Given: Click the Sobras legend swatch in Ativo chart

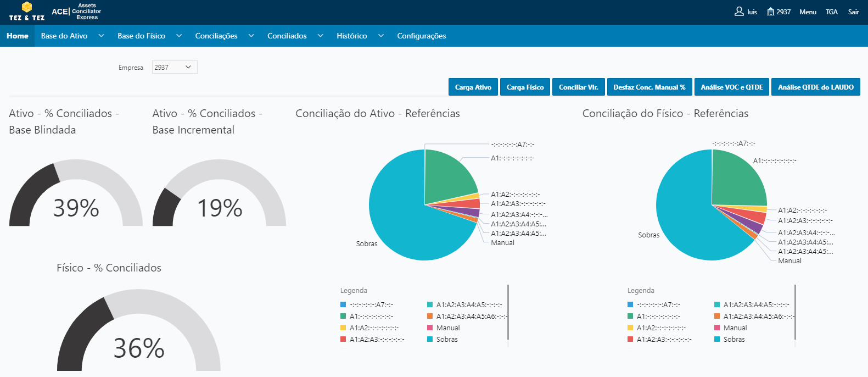Looking at the screenshot, I should click(x=430, y=340).
